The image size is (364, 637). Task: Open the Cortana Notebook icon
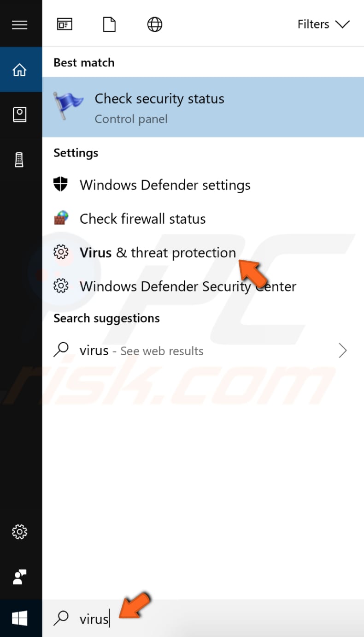[x=20, y=114]
